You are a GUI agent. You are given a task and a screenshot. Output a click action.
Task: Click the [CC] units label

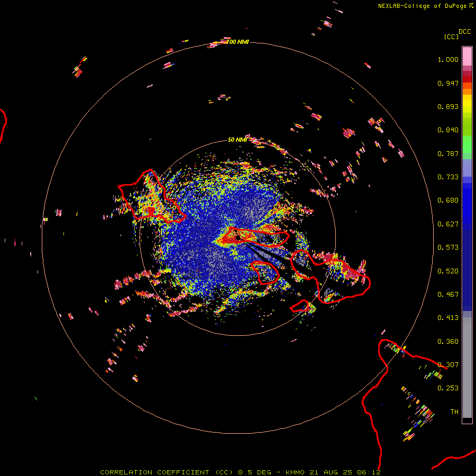(451, 36)
